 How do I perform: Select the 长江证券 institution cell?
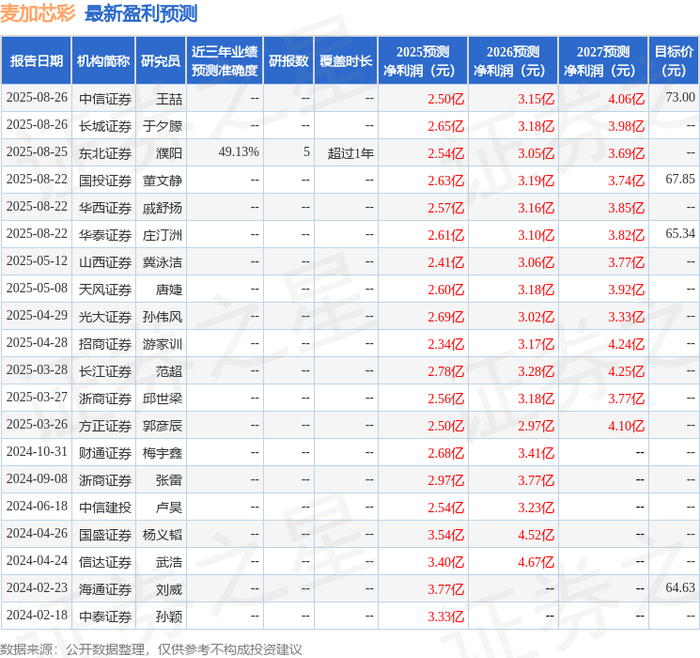coord(105,371)
